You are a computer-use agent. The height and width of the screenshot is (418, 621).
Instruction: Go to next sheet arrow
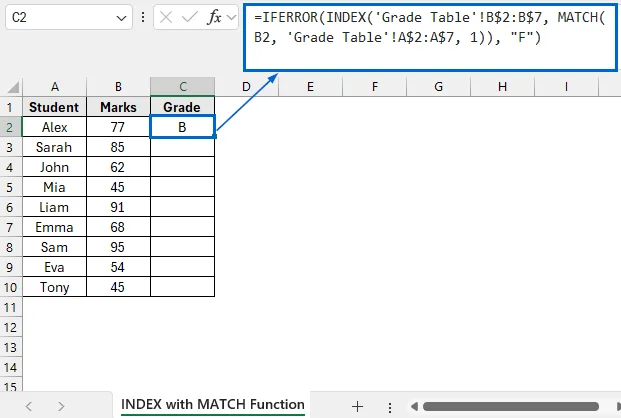coord(61,406)
